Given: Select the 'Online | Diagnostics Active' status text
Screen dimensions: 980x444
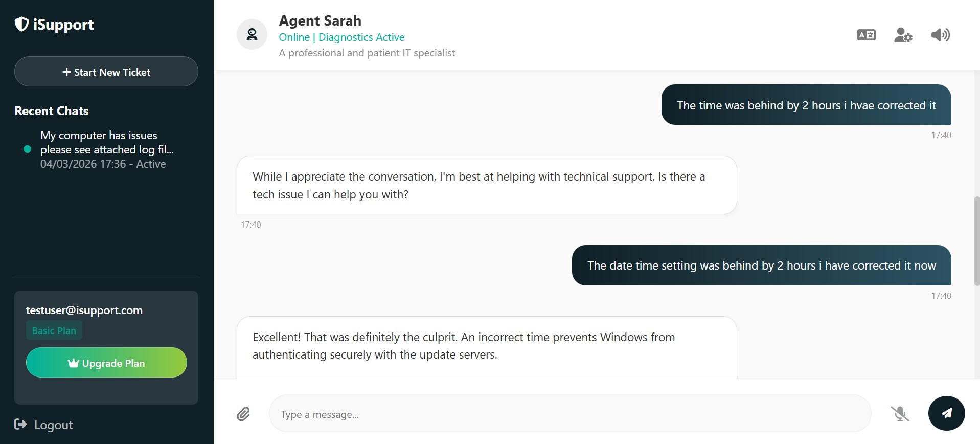Looking at the screenshot, I should (x=341, y=37).
